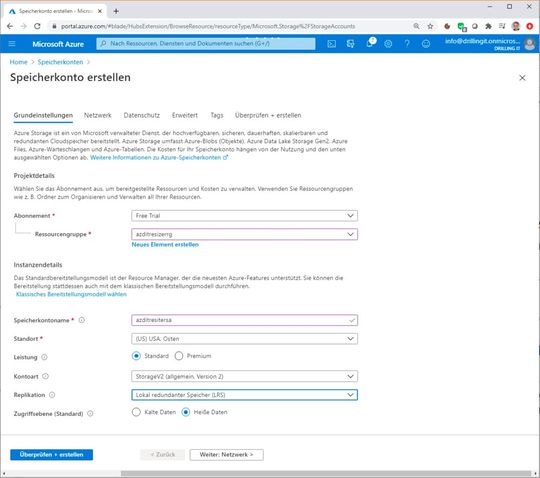
Task: Click the Weiter: Netzwerk button
Action: (227, 455)
